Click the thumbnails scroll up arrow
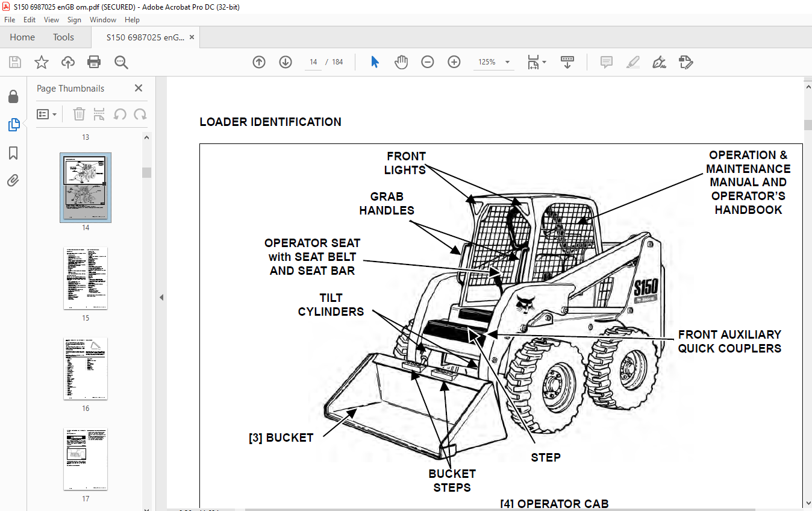This screenshot has width=812, height=511. [147, 137]
